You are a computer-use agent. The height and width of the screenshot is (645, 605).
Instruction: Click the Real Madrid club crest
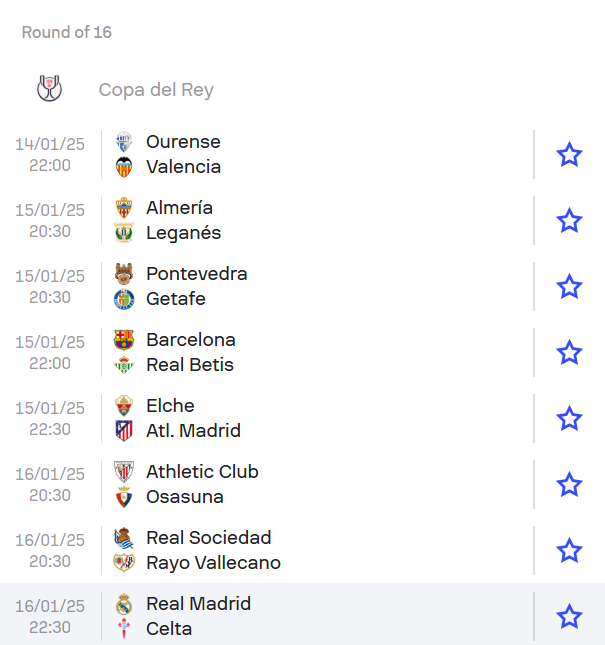124,604
